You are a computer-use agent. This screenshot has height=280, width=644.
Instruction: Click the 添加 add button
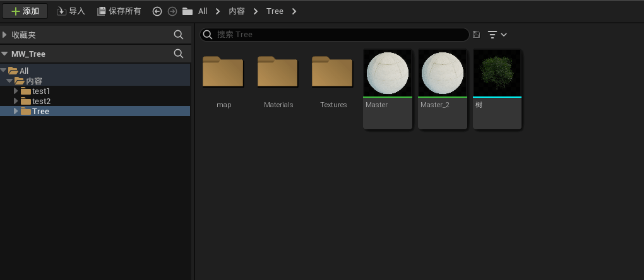(25, 11)
